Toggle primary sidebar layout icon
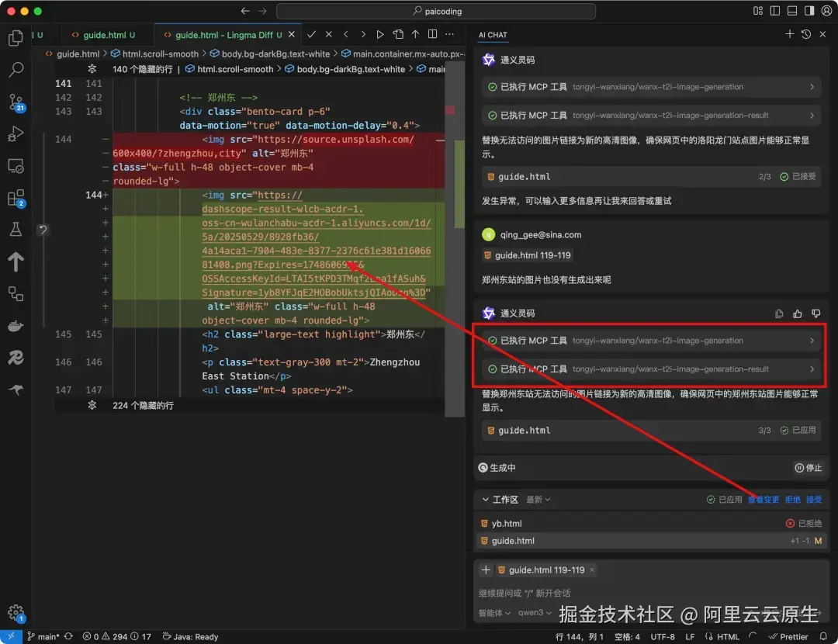This screenshot has width=838, height=644. [x=775, y=11]
